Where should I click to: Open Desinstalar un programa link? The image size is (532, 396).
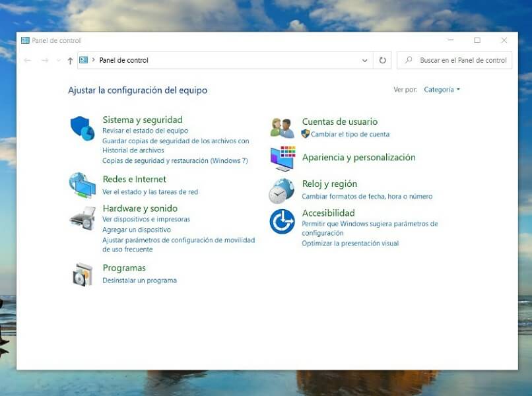pos(139,280)
